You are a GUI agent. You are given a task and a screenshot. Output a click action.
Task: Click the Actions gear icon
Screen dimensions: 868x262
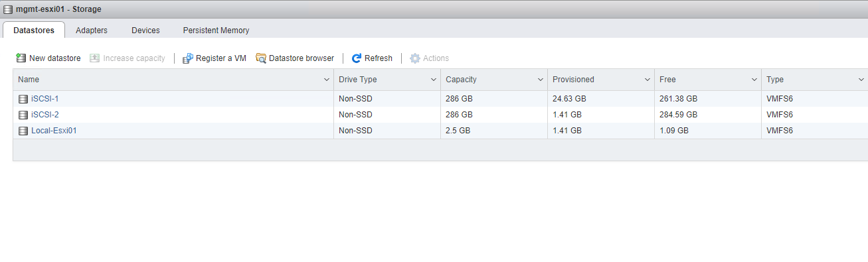(415, 58)
